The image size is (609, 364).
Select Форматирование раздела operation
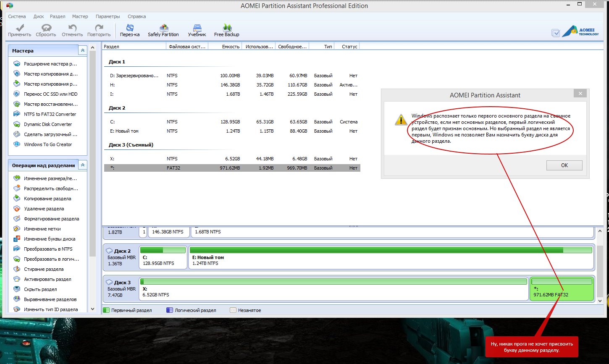[x=51, y=219]
